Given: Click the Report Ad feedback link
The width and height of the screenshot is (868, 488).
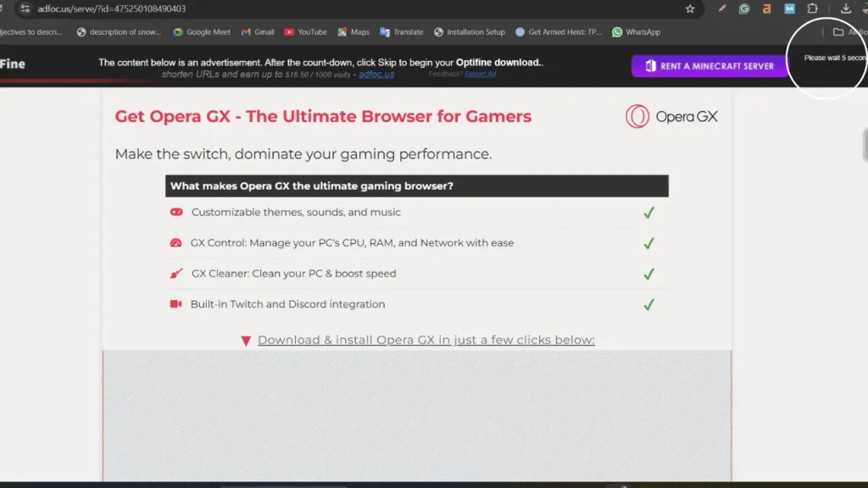Looking at the screenshot, I should [x=480, y=75].
